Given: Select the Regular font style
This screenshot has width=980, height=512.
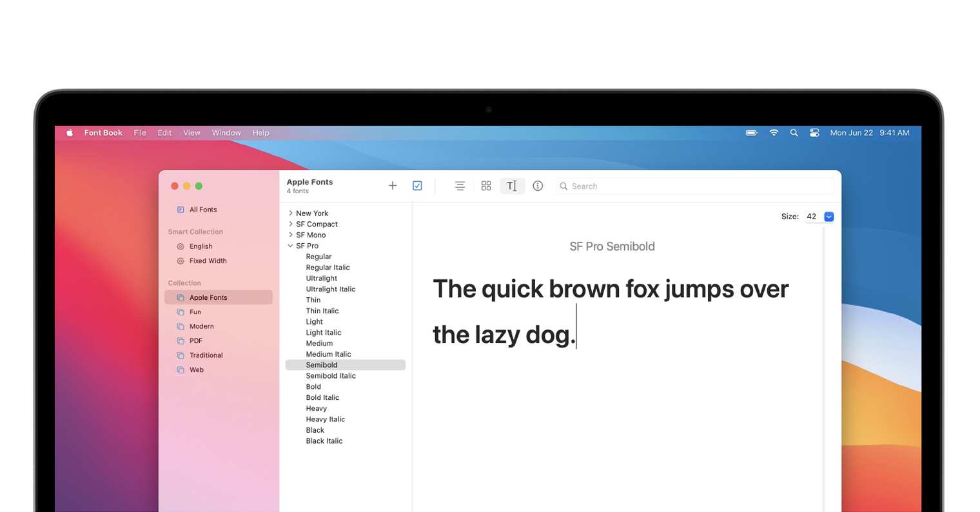Looking at the screenshot, I should tap(318, 257).
